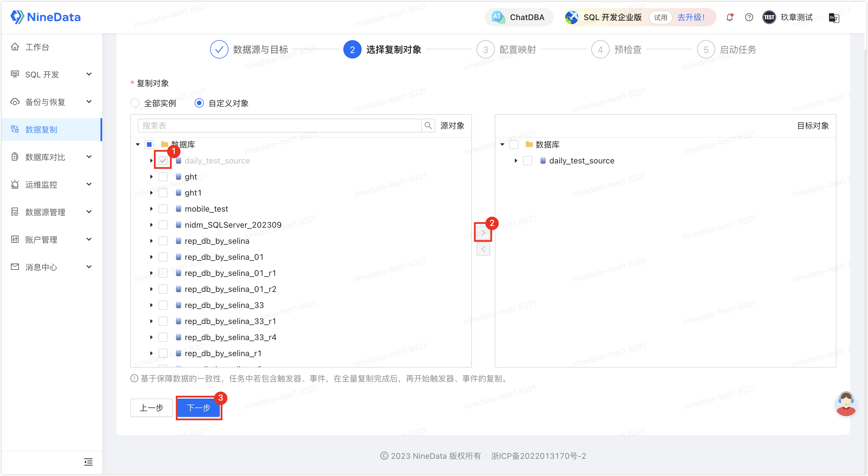
Task: Check the target 数据库 root checkbox
Action: (x=514, y=145)
